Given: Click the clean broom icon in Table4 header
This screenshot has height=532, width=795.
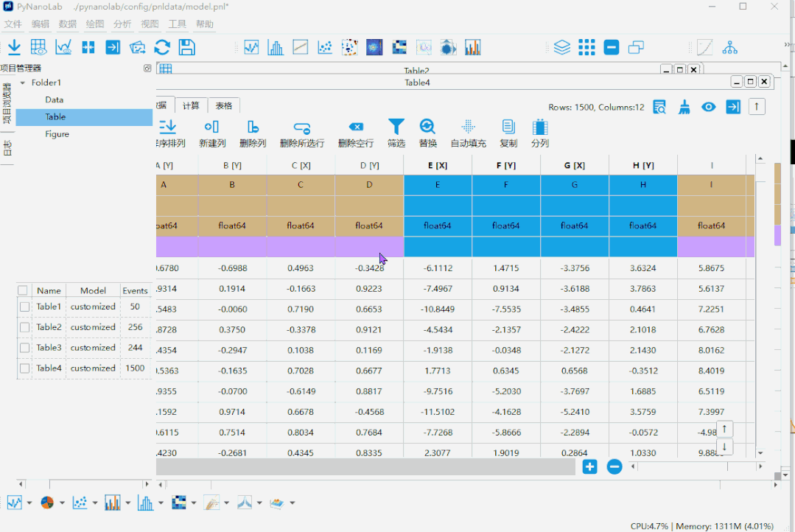Looking at the screenshot, I should pyautogui.click(x=684, y=107).
